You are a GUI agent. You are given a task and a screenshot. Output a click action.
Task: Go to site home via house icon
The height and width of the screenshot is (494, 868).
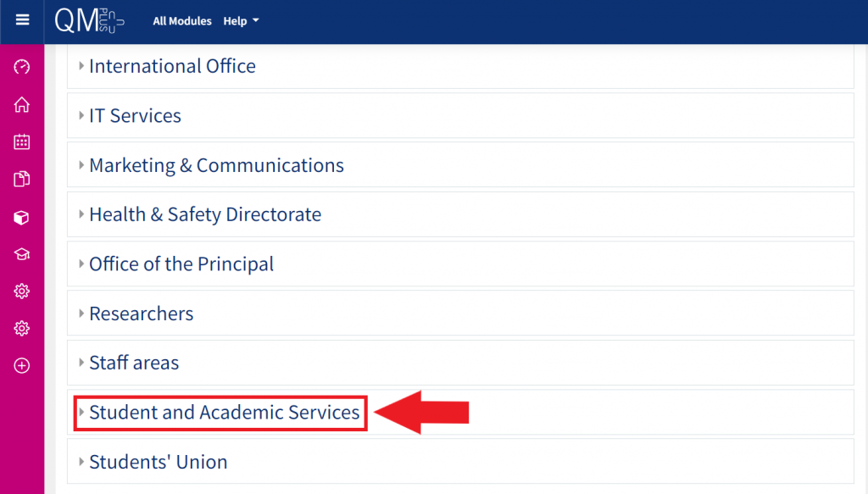point(22,104)
